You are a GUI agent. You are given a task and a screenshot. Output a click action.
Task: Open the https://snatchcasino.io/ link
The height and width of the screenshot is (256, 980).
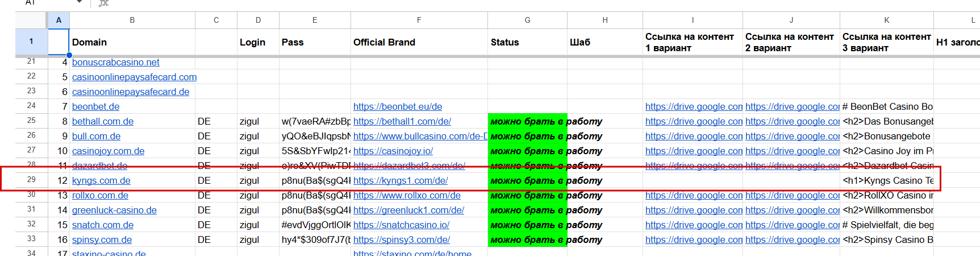point(401,225)
